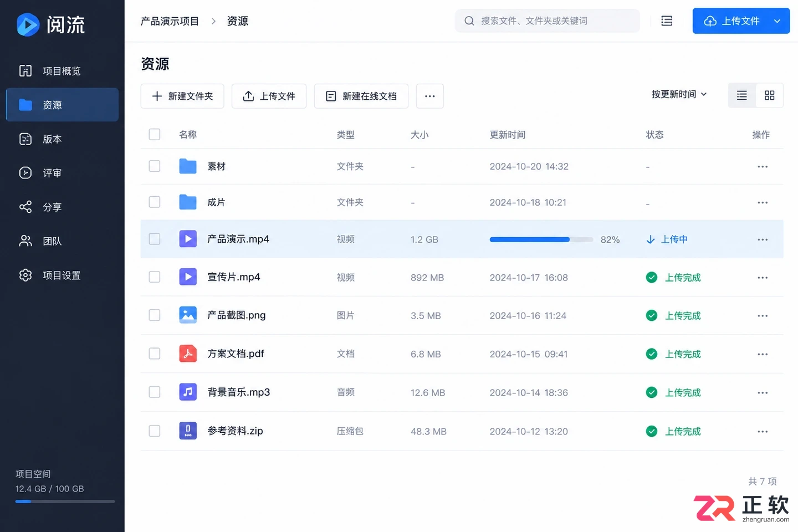
Task: Open the 项目概览 sidebar item
Action: 62,71
